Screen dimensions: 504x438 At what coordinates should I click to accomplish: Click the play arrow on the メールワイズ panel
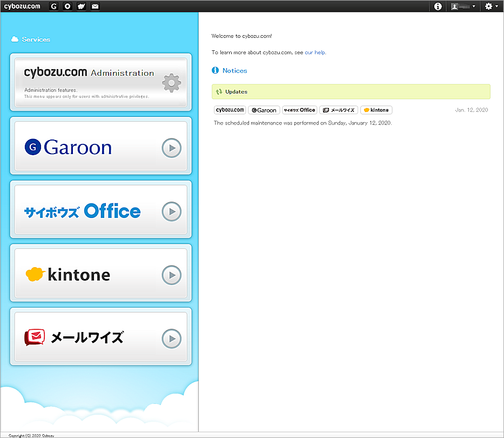[171, 339]
